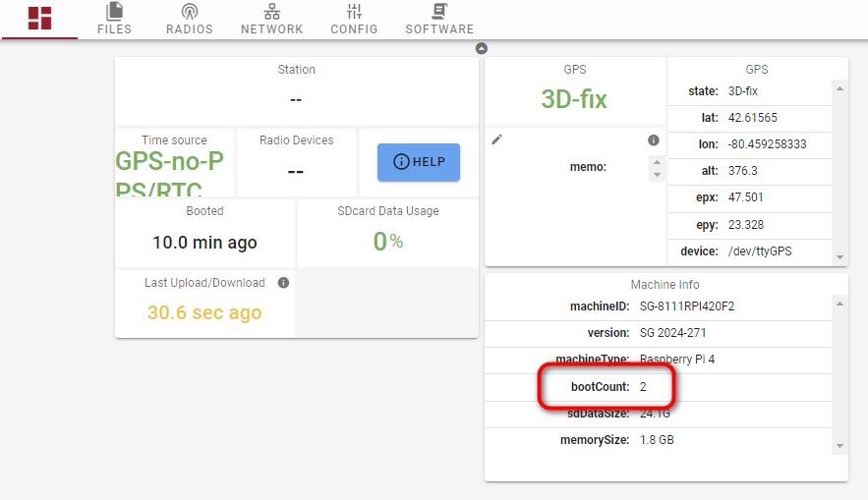Switch to the Radios tab
This screenshot has width=868, height=500.
pyautogui.click(x=189, y=19)
